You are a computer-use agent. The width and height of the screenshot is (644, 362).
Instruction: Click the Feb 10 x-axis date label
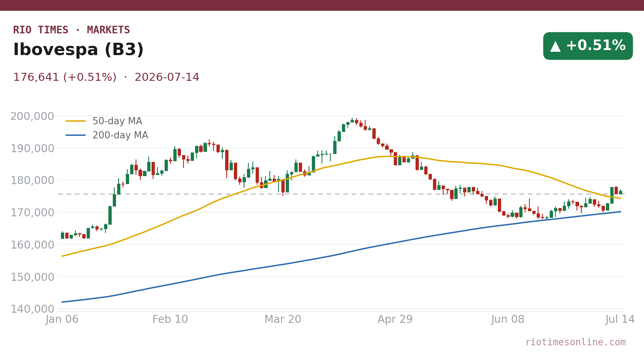point(170,320)
